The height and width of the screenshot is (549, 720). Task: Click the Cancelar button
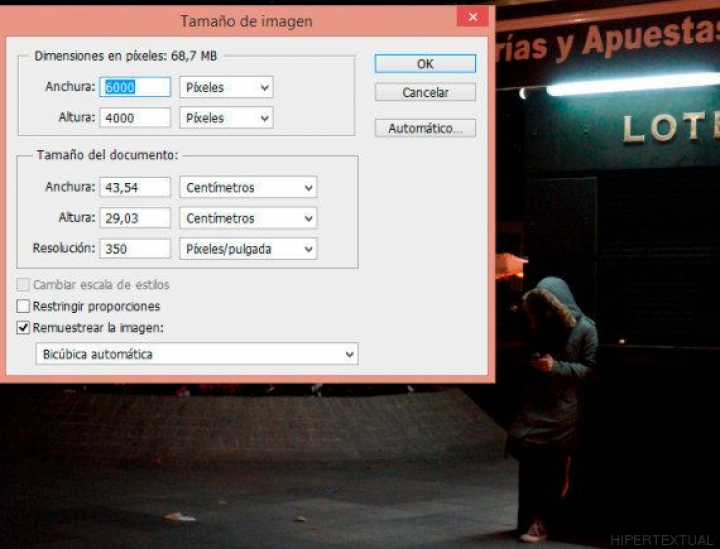[425, 93]
